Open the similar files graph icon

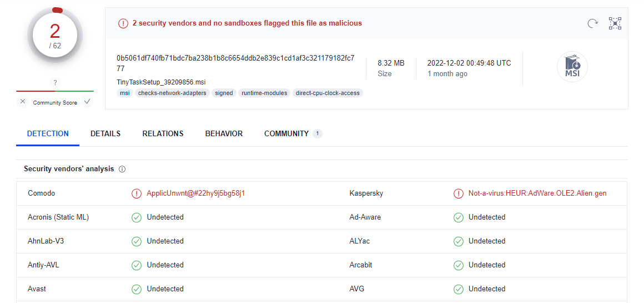point(615,23)
